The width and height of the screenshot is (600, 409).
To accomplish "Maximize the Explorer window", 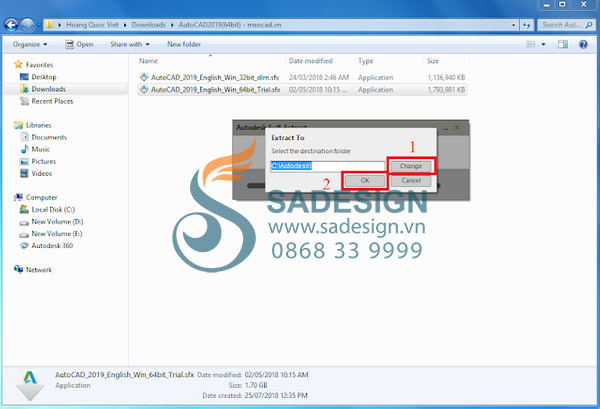I will 562,5.
